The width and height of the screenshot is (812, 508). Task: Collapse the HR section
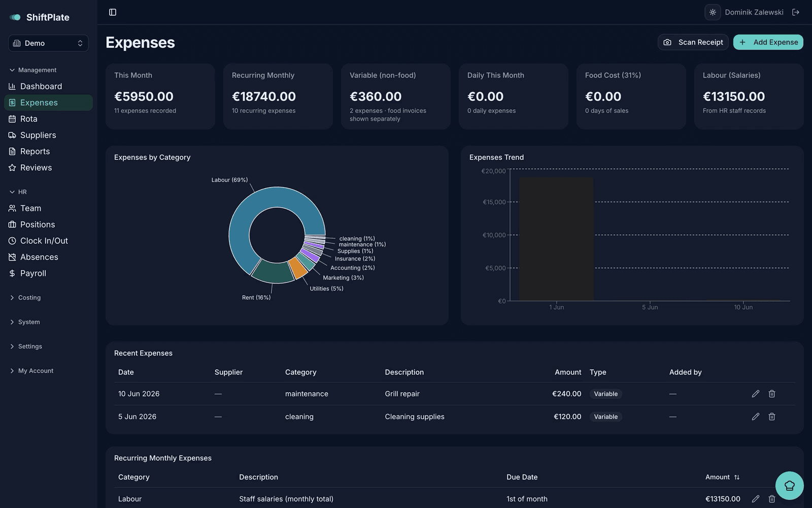pyautogui.click(x=18, y=192)
